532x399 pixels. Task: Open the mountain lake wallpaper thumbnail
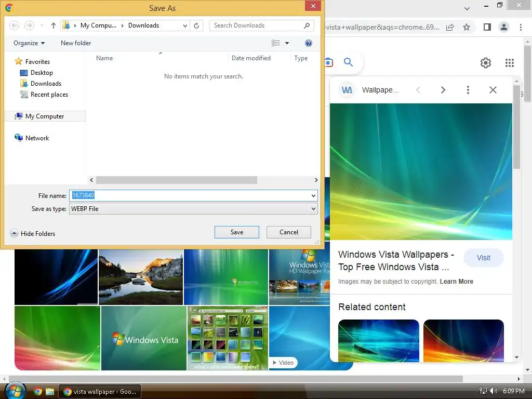pyautogui.click(x=141, y=277)
